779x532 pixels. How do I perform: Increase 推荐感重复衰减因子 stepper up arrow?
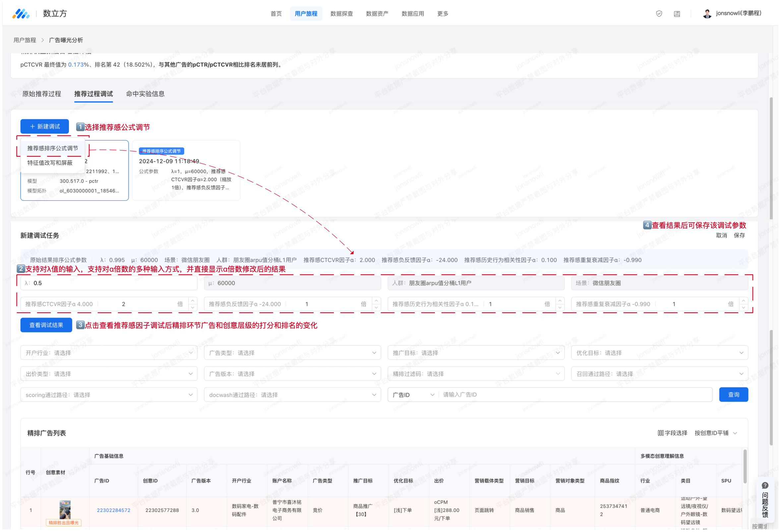pyautogui.click(x=744, y=300)
